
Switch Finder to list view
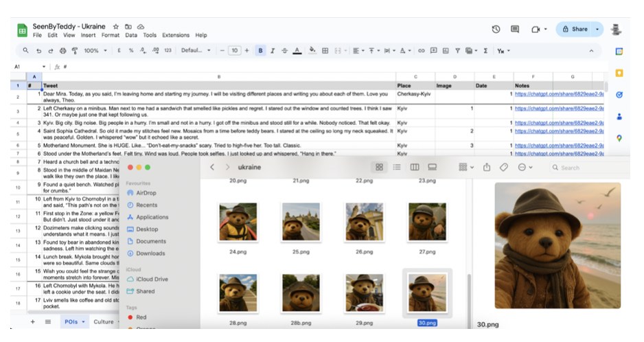(397, 168)
